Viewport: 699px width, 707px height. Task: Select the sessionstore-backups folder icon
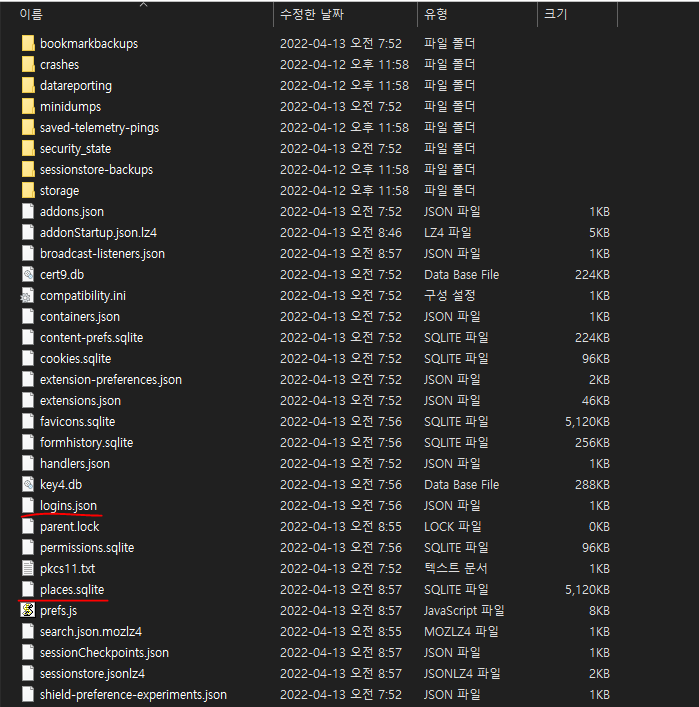[28, 170]
